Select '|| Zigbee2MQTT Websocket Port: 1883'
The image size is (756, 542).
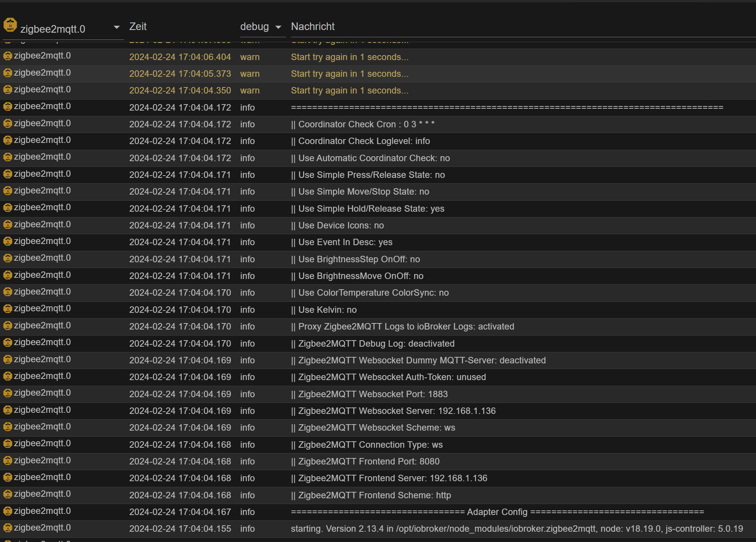(x=369, y=394)
